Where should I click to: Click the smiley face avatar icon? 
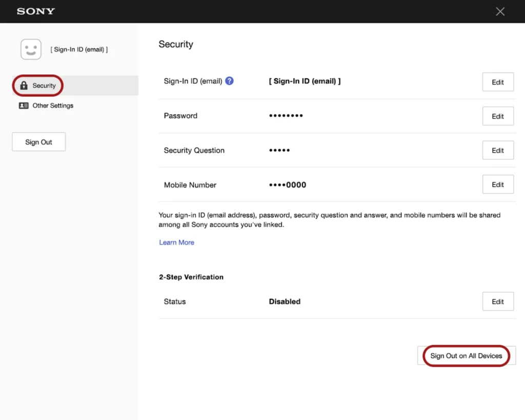point(31,50)
